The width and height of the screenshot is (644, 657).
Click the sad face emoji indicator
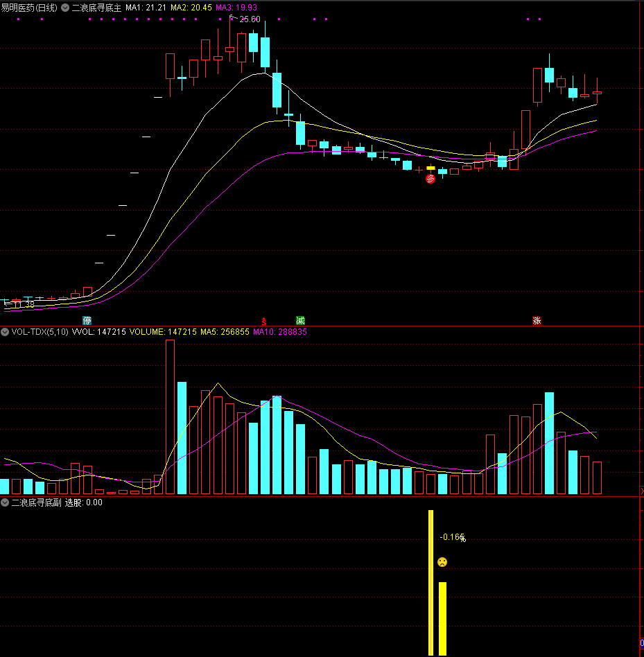442,562
